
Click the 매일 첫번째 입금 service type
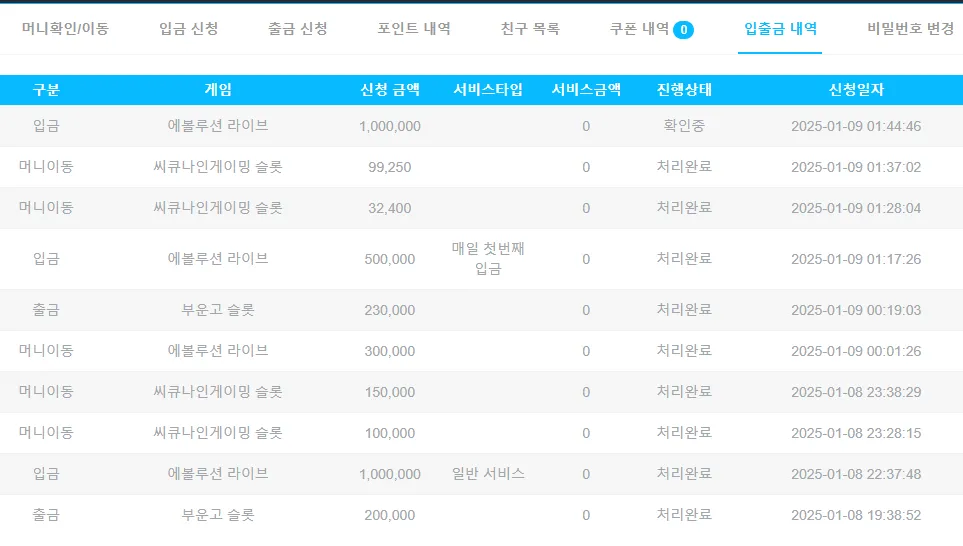point(488,259)
